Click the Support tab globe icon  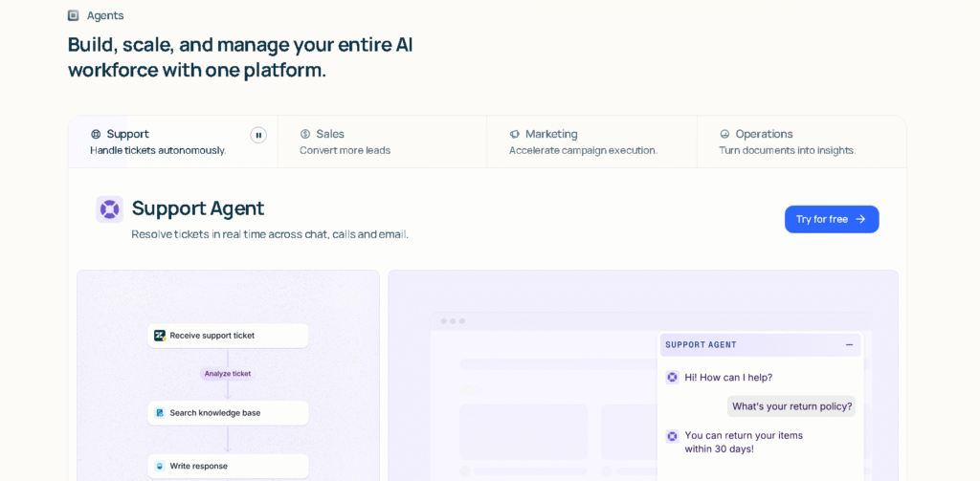tap(96, 134)
